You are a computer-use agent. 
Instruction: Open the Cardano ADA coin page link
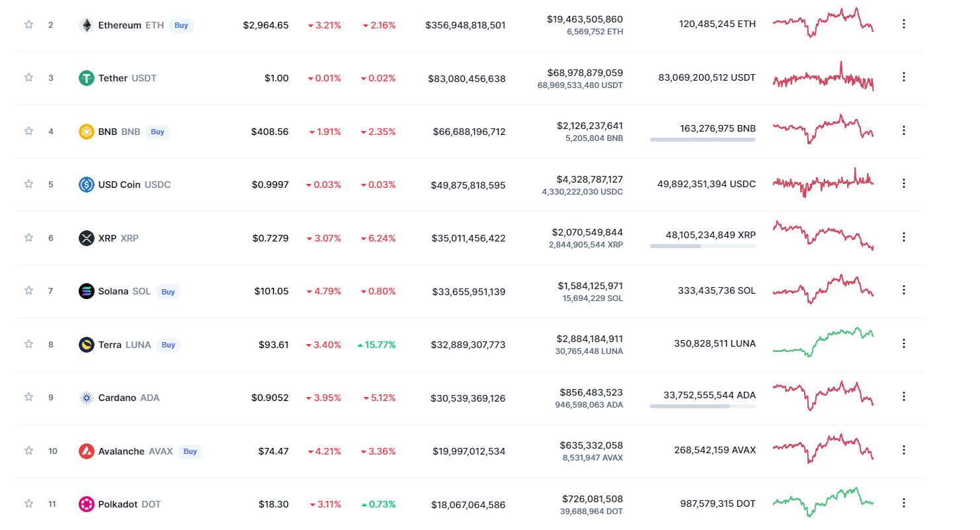(x=128, y=398)
